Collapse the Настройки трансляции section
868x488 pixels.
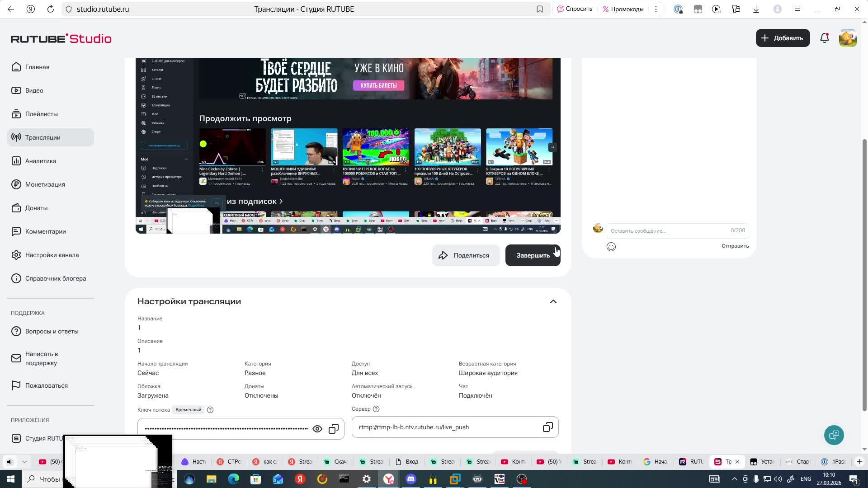click(x=553, y=302)
